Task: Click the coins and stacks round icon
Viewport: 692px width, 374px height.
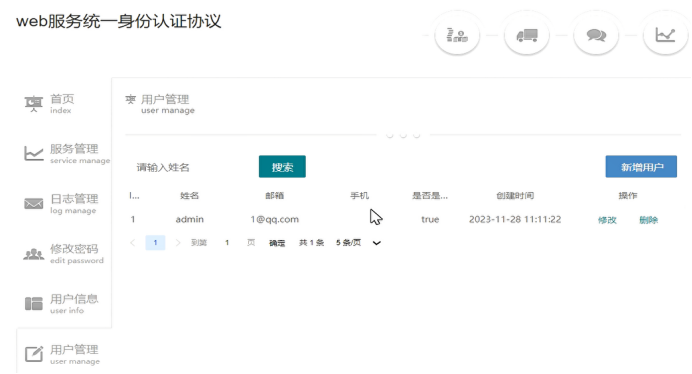Action: tap(457, 35)
